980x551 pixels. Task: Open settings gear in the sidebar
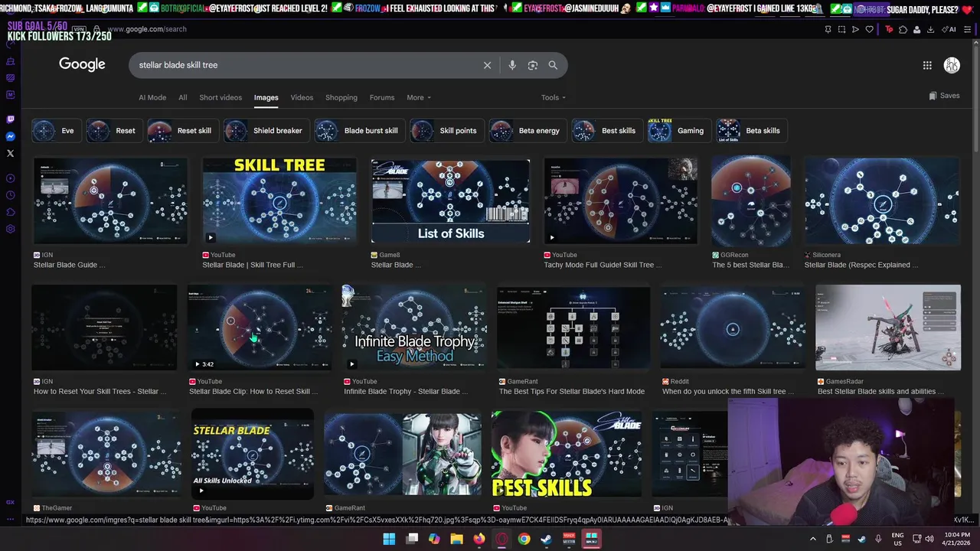10,229
